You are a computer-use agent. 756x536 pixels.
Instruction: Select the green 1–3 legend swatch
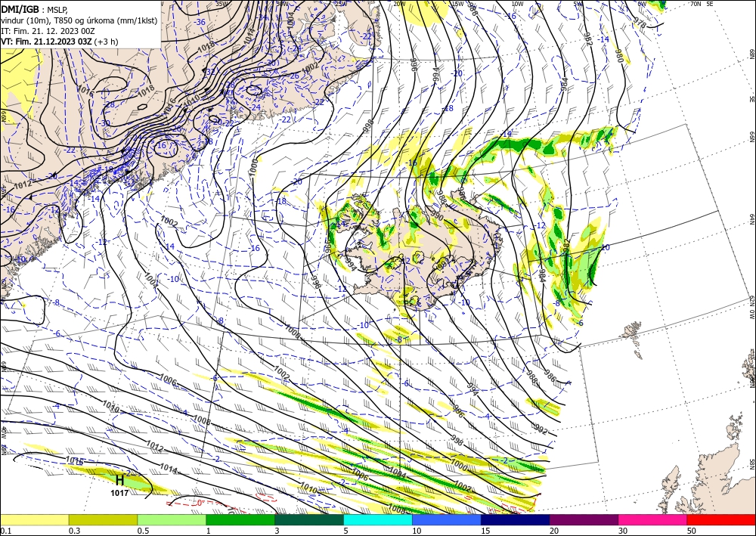[240, 519]
